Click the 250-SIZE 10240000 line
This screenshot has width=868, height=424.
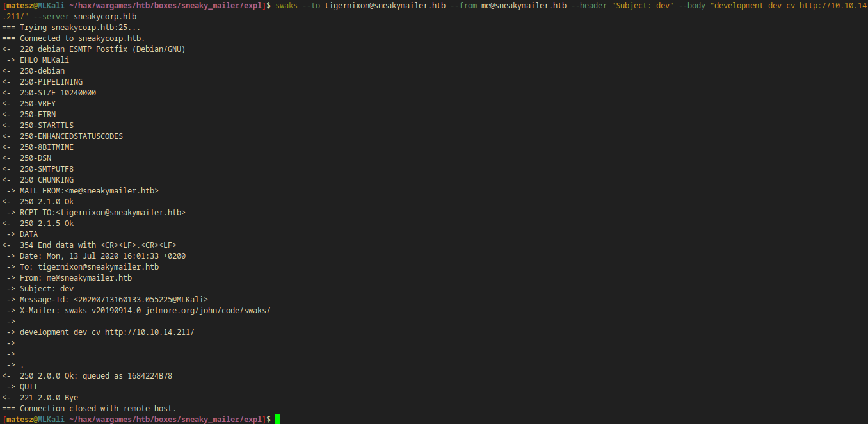click(58, 93)
